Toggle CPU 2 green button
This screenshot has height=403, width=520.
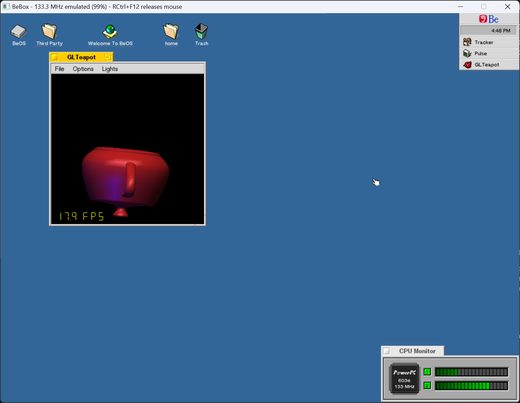[x=427, y=386]
